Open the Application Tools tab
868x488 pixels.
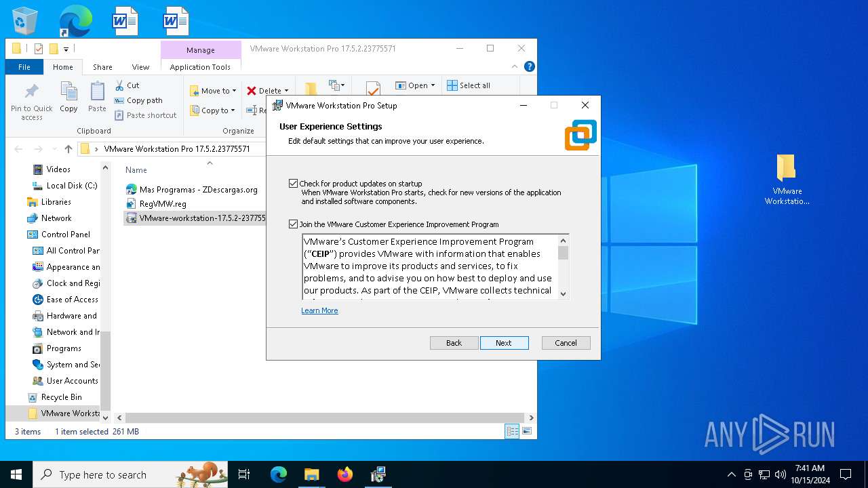pyautogui.click(x=200, y=67)
